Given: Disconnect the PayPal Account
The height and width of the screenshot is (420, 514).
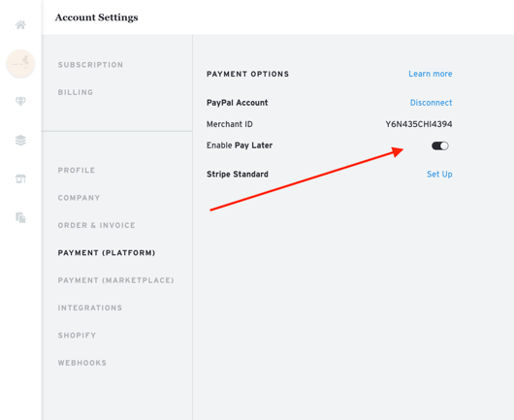Looking at the screenshot, I should [x=431, y=103].
